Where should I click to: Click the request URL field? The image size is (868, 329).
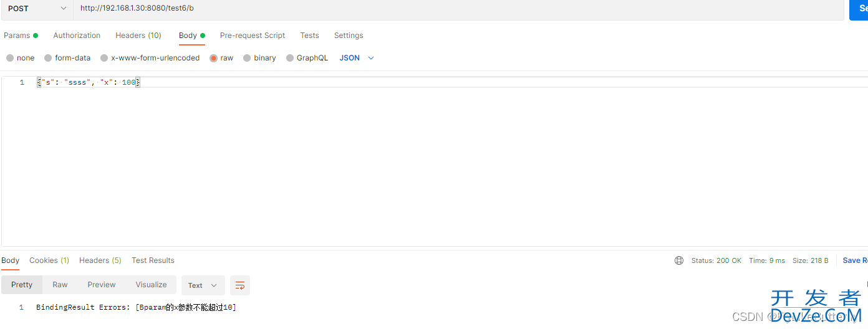tap(459, 9)
